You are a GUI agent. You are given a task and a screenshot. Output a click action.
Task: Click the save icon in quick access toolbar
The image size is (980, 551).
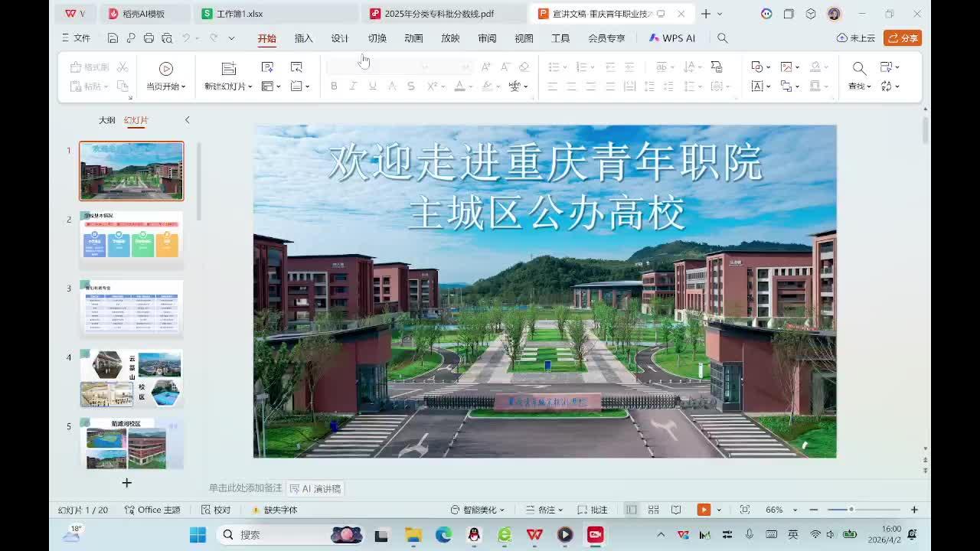coord(113,38)
